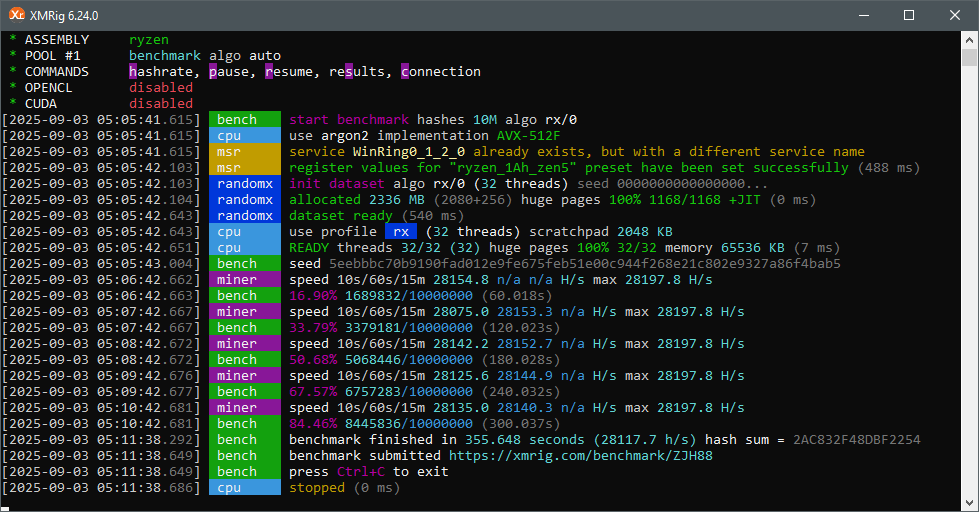Click '8445836/10000000' hash count
Image resolution: width=979 pixels, height=512 pixels.
click(409, 423)
